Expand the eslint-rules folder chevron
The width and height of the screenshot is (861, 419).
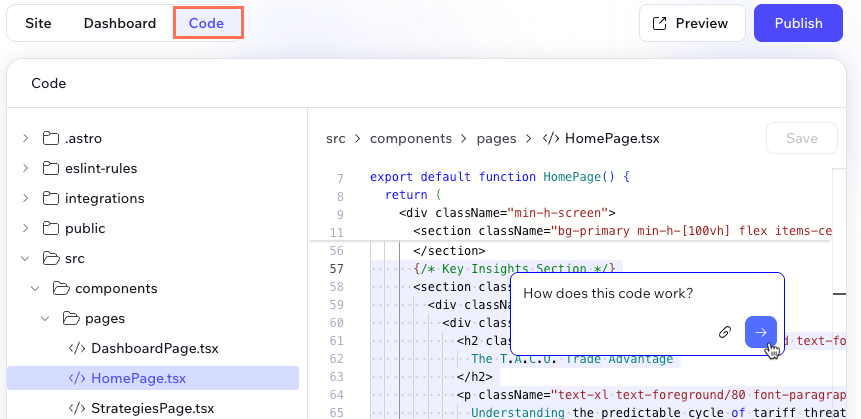point(25,168)
